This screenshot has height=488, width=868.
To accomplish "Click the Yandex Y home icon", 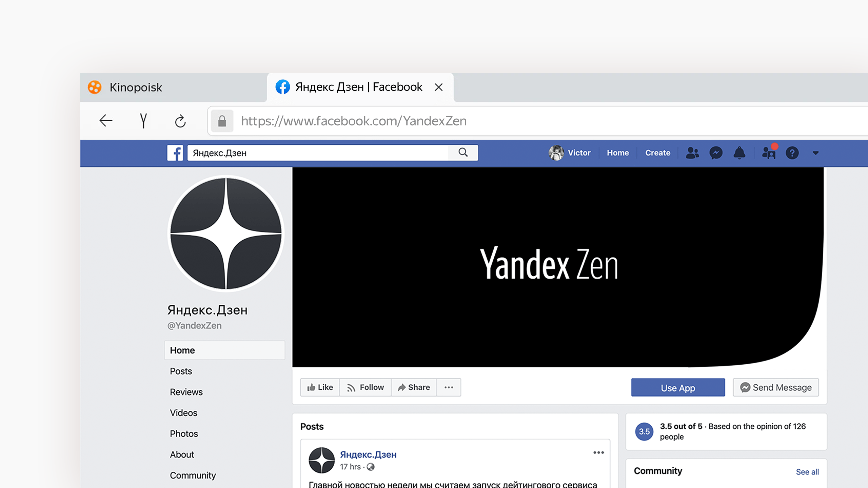I will [x=143, y=121].
